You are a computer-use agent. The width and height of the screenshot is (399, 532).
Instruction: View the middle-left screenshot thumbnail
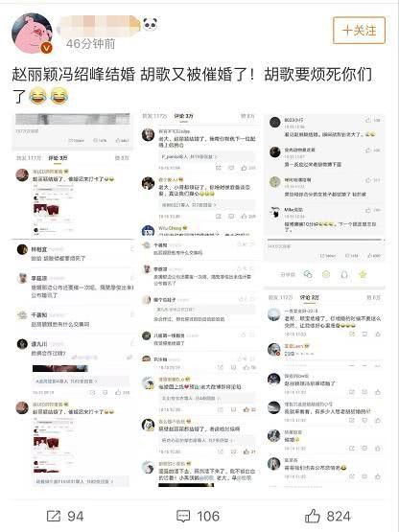click(73, 301)
